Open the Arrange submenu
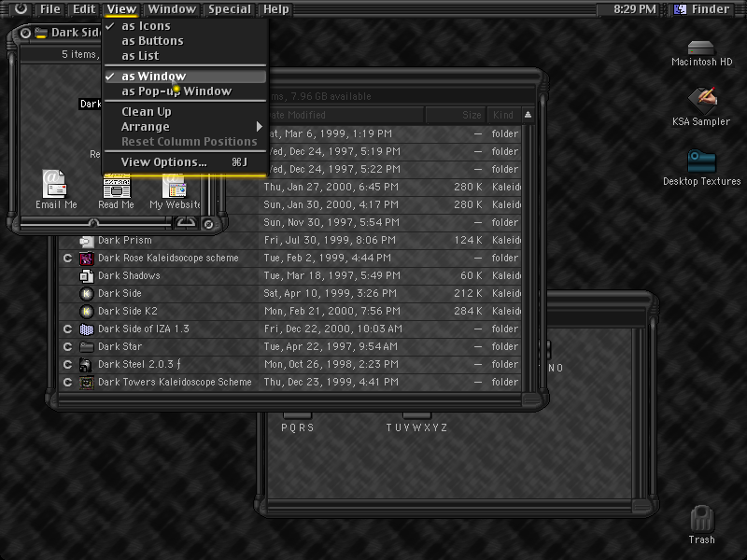The image size is (747, 560). coord(185,127)
